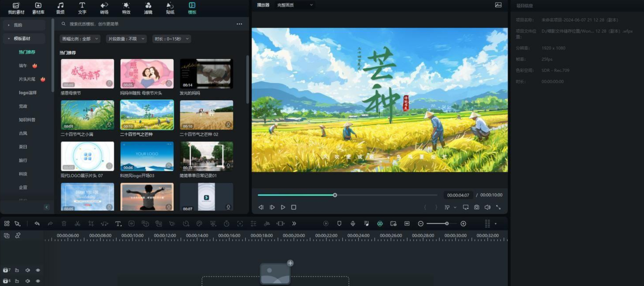
Task: Open the player volume speaker icon
Action: [x=487, y=207]
